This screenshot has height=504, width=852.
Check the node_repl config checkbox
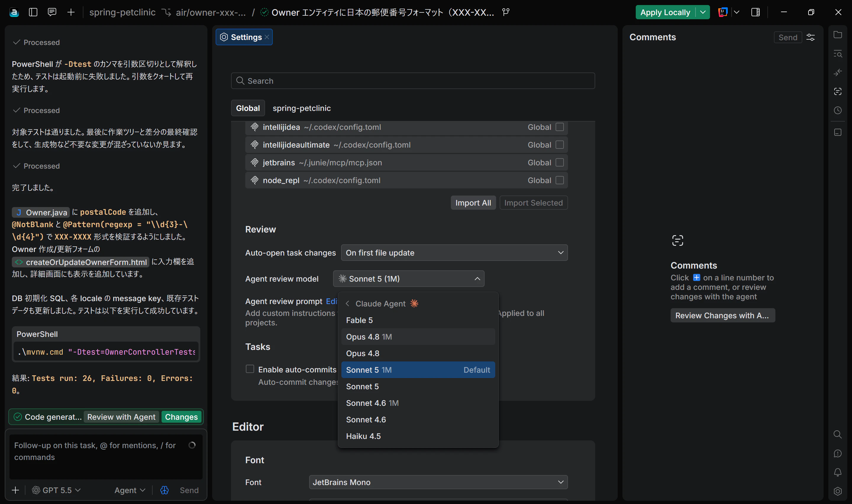[x=560, y=180]
